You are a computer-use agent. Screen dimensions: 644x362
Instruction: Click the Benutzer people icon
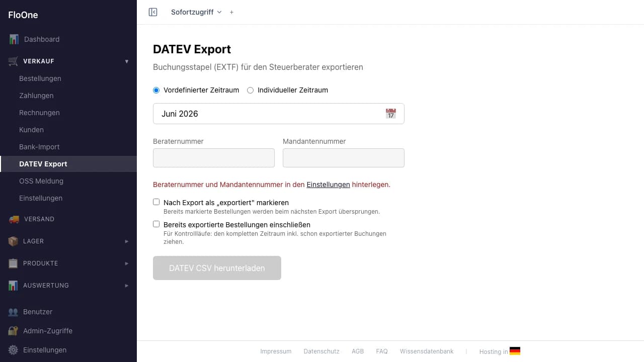tap(14, 312)
